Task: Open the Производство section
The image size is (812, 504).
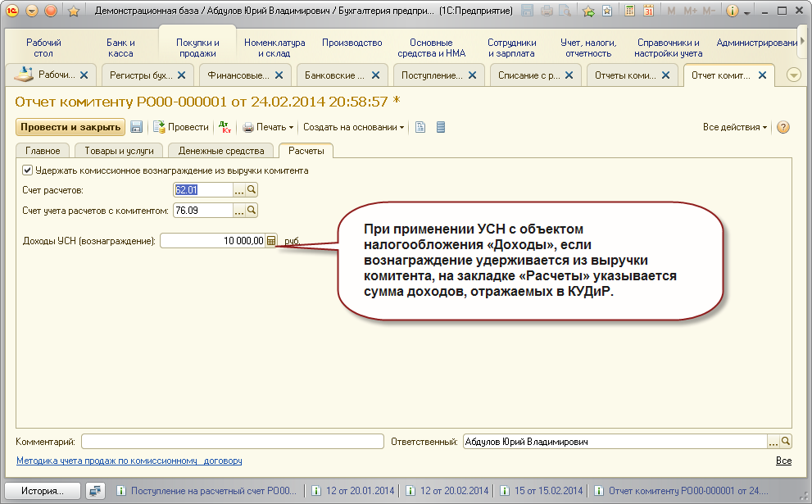Action: (x=352, y=43)
